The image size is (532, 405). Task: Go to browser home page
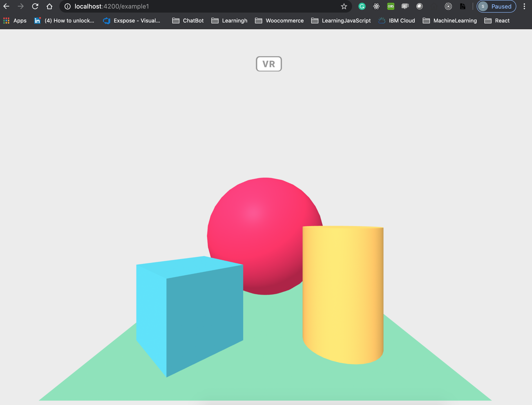click(x=49, y=7)
